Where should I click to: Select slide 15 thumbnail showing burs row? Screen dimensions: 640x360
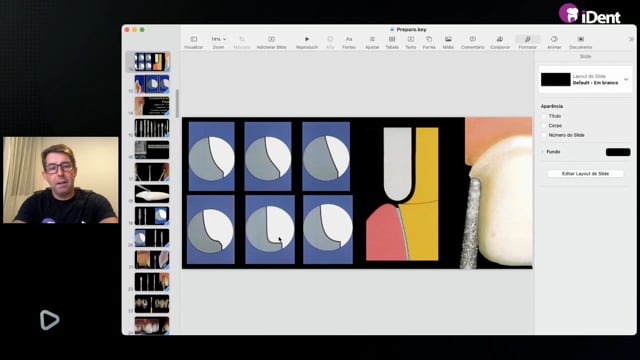point(152,128)
